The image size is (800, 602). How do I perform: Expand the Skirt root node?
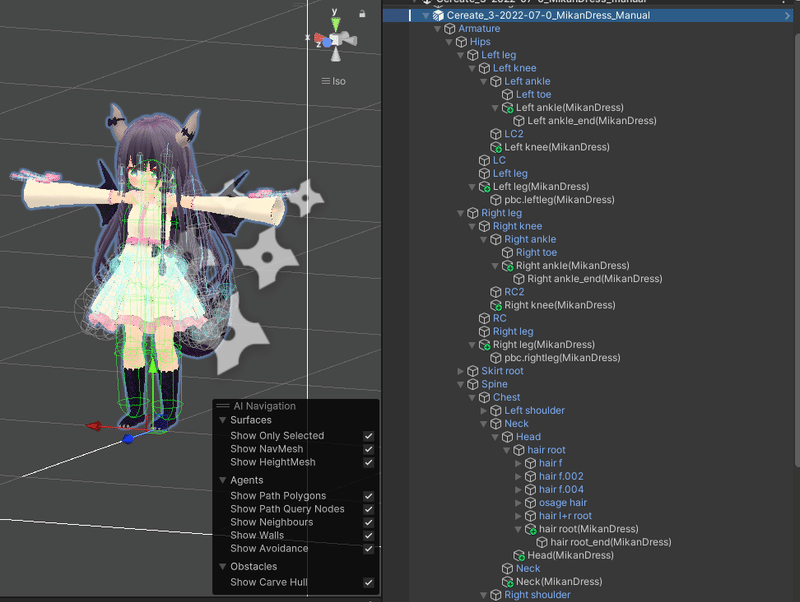(x=459, y=370)
